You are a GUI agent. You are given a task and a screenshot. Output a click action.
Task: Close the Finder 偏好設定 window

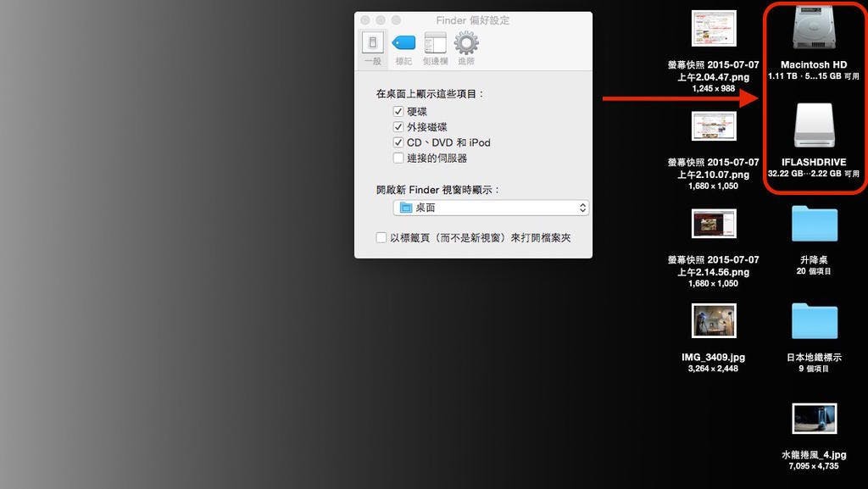(365, 19)
